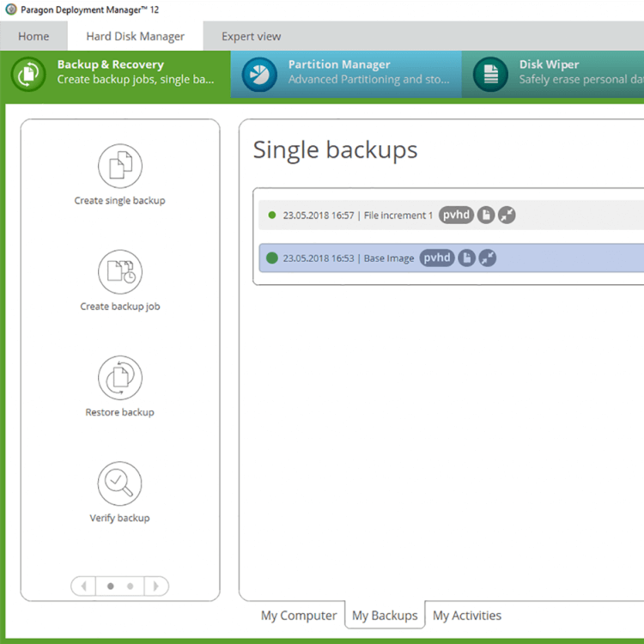
Task: Select the second page dot in sidebar pager
Action: point(130,586)
